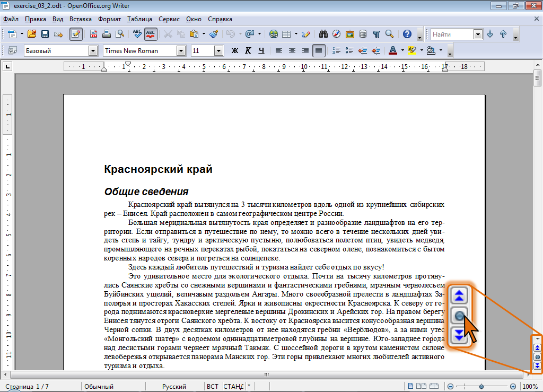Activate Format Paintbrush tool
The height and width of the screenshot is (392, 543).
[x=214, y=34]
